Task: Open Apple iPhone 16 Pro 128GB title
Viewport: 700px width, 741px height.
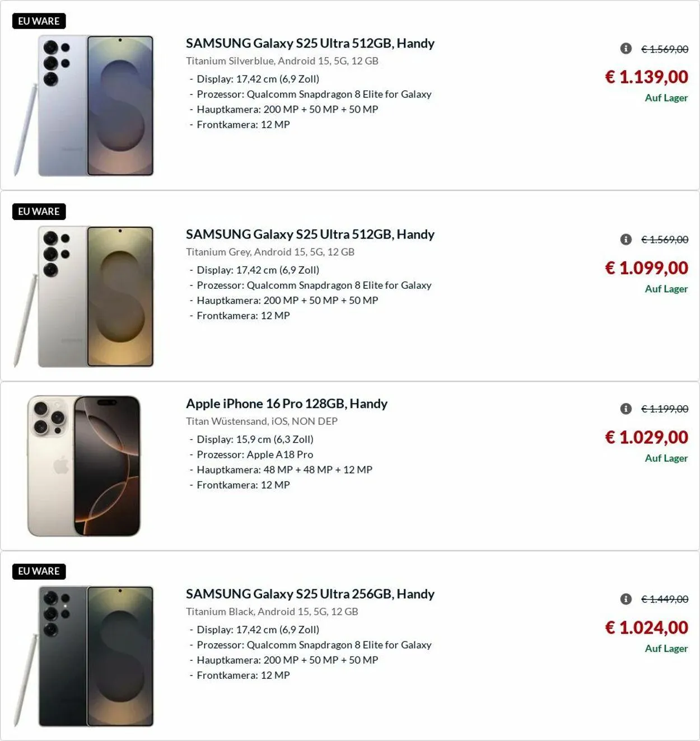Action: point(286,404)
